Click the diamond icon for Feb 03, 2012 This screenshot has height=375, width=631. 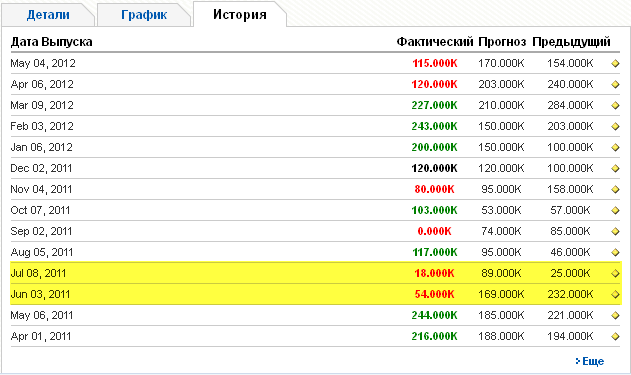pos(615,126)
